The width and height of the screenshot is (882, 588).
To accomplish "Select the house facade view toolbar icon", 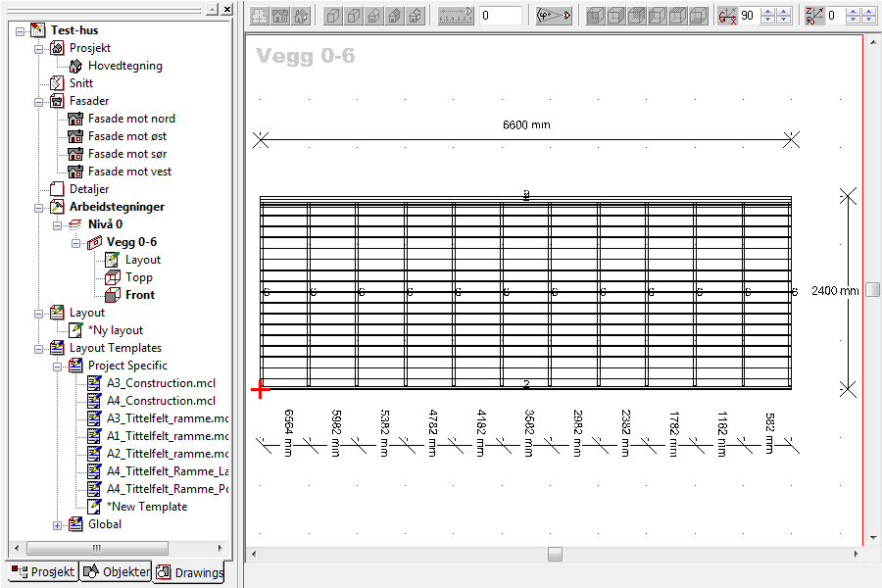I will point(280,16).
